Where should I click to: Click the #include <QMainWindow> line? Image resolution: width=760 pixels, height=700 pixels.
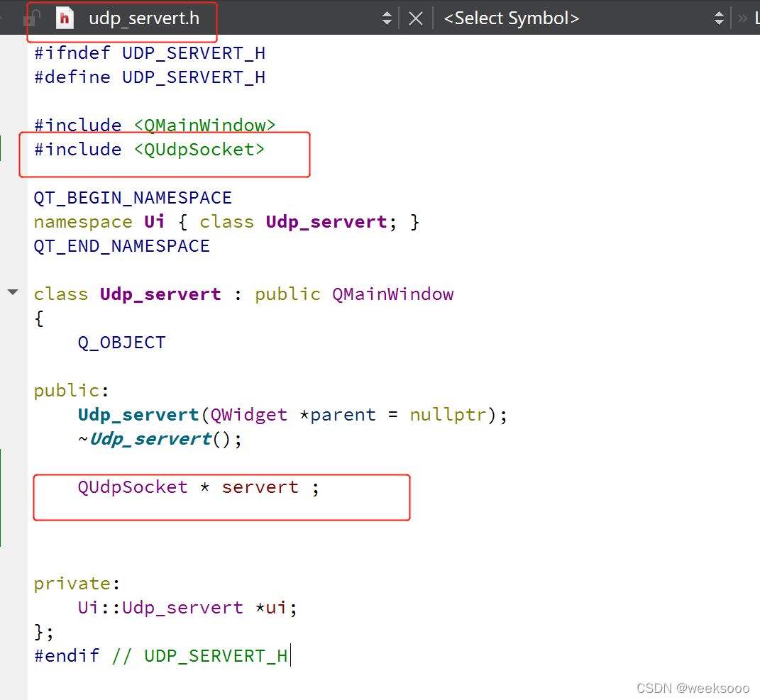pos(155,125)
